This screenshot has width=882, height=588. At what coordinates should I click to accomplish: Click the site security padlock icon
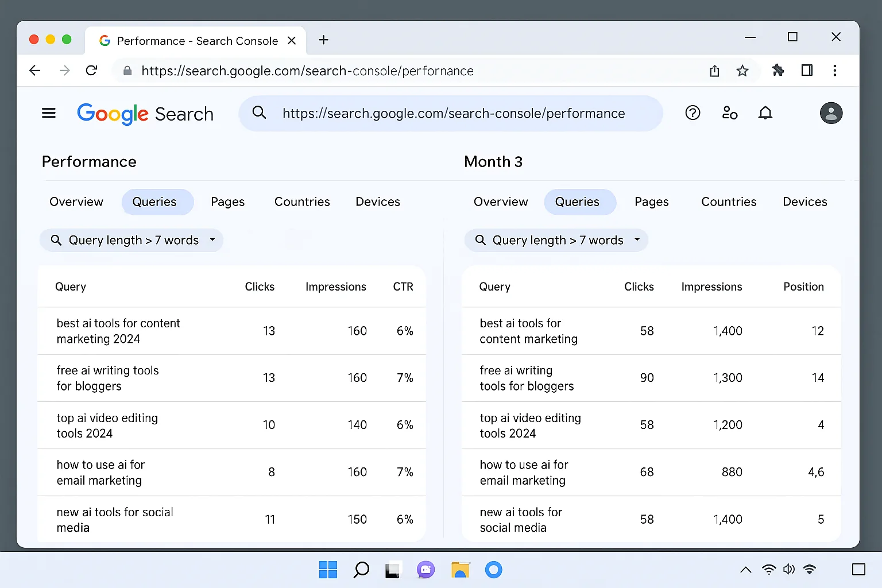[127, 71]
